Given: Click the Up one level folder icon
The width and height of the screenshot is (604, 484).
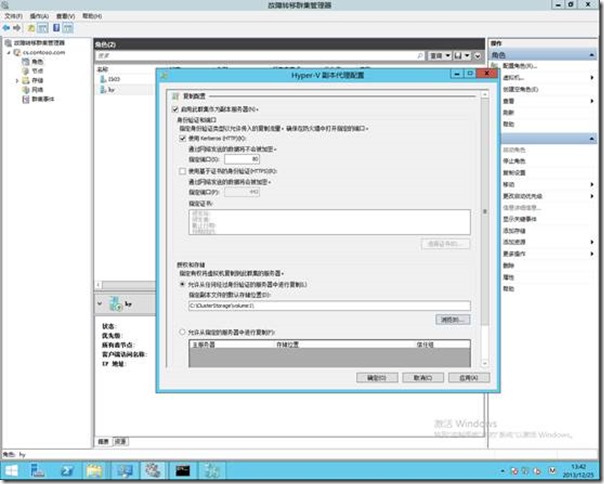Looking at the screenshot, I should [31, 28].
